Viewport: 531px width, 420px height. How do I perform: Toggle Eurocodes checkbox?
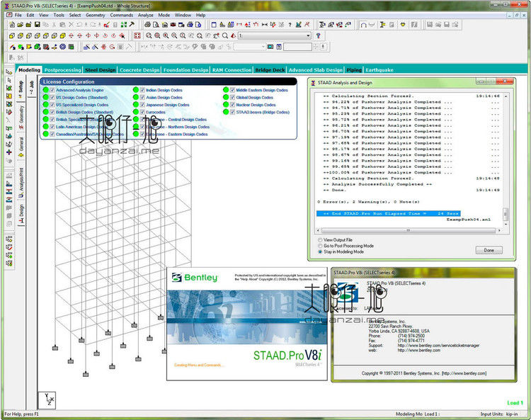142,112
